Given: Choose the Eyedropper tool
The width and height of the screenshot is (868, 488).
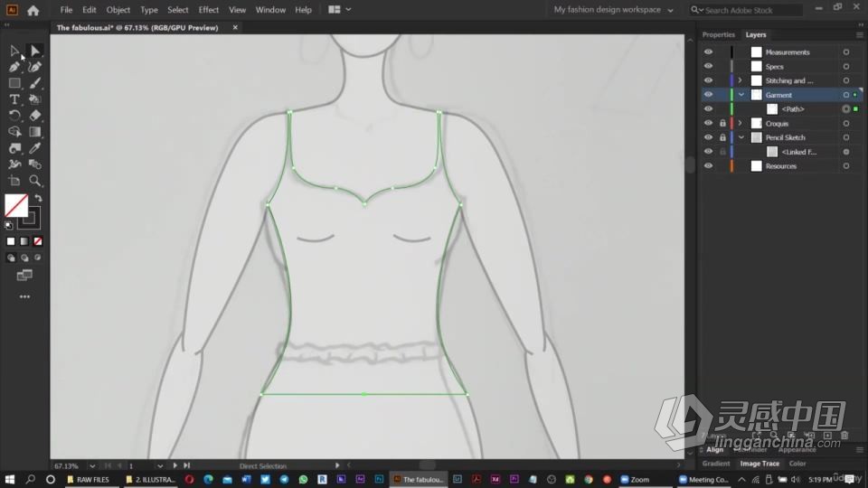Looking at the screenshot, I should click(x=35, y=148).
